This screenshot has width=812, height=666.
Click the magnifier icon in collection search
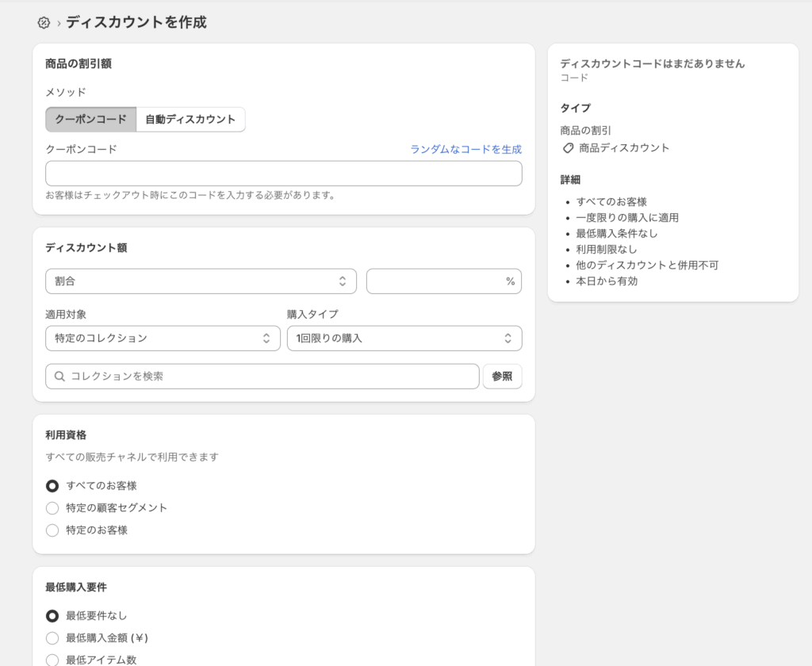[59, 377]
